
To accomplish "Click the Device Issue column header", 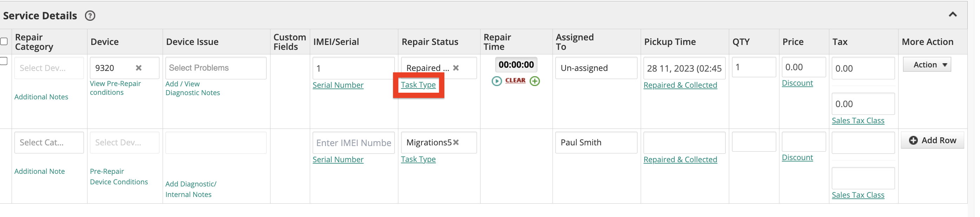I will coord(192,42).
